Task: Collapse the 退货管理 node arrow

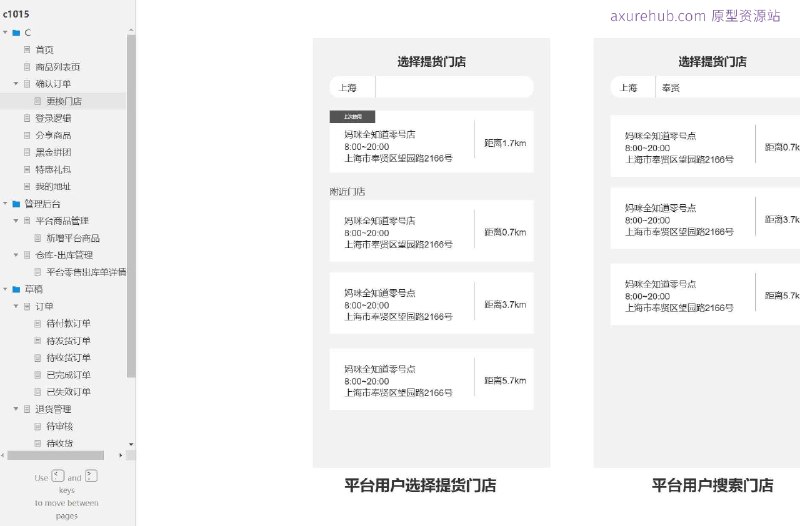Action: pyautogui.click(x=15, y=409)
